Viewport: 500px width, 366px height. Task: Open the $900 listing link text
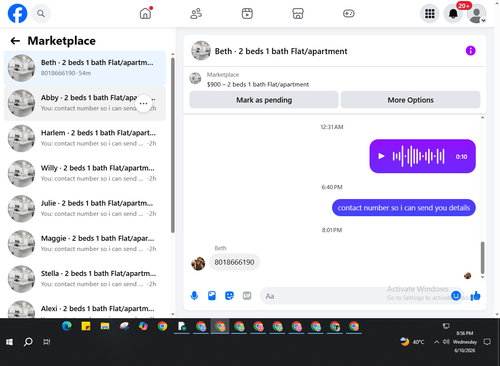[x=258, y=84]
